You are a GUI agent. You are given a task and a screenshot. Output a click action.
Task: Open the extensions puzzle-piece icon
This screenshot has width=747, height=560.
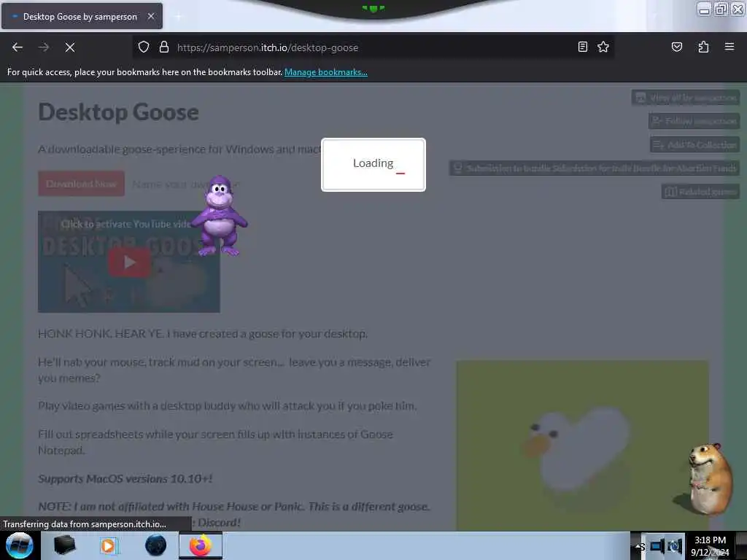point(703,47)
